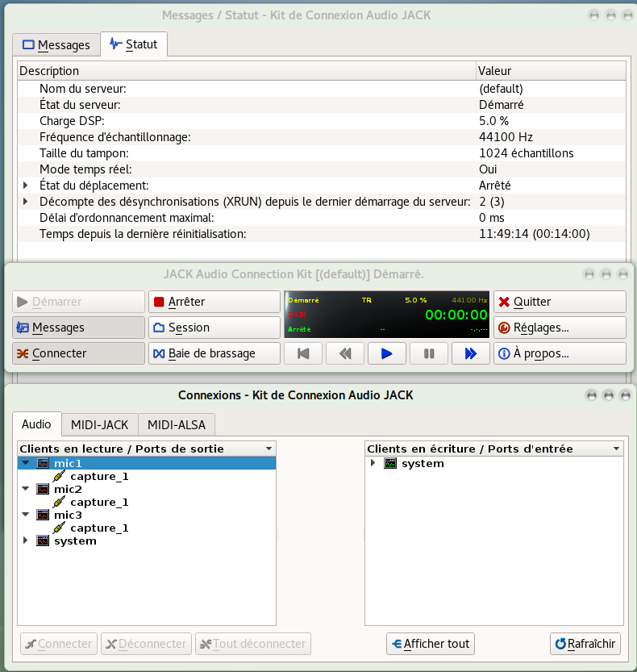This screenshot has height=672, width=637.
Task: Switch to the Messages tab
Action: [x=56, y=44]
